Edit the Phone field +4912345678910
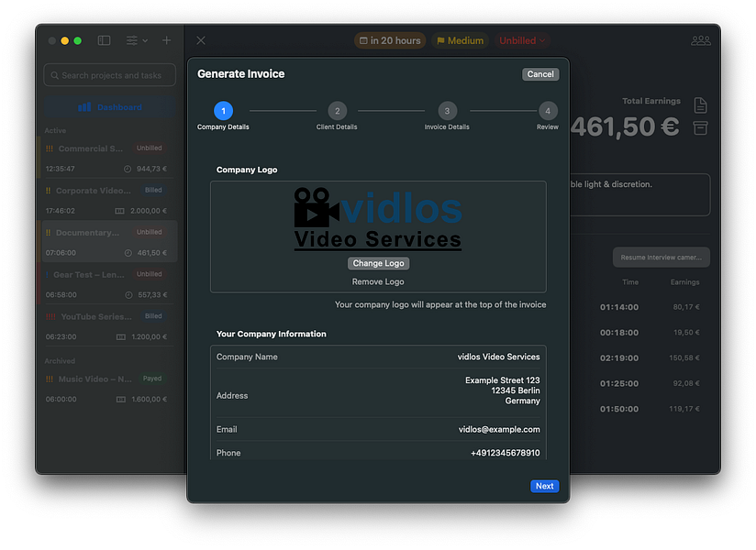Screen dimensions: 756x550 (505, 453)
